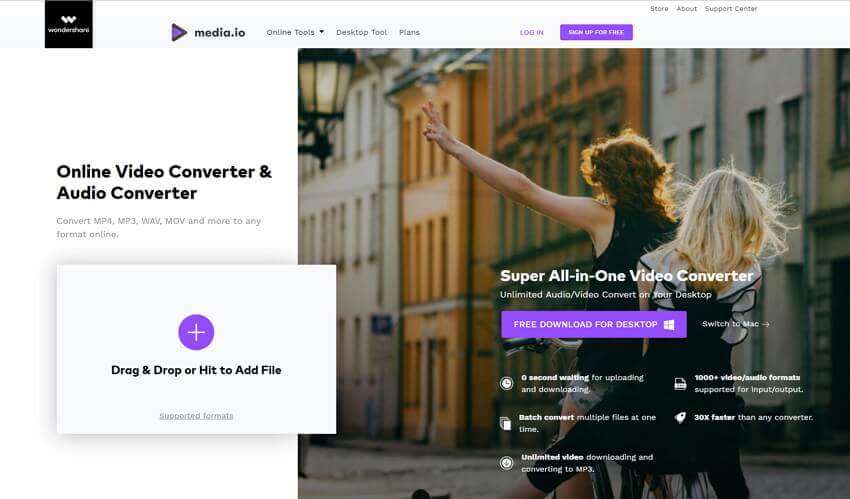Click the batch convert documents icon
The image size is (850, 499).
[505, 423]
